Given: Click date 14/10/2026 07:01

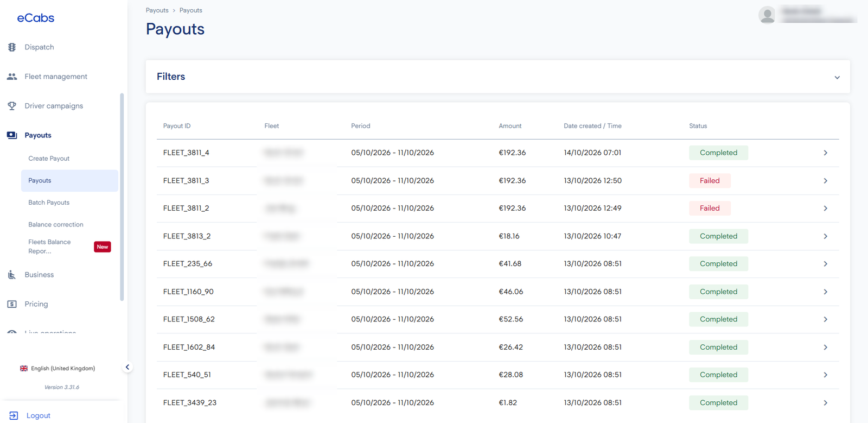Looking at the screenshot, I should tap(592, 153).
